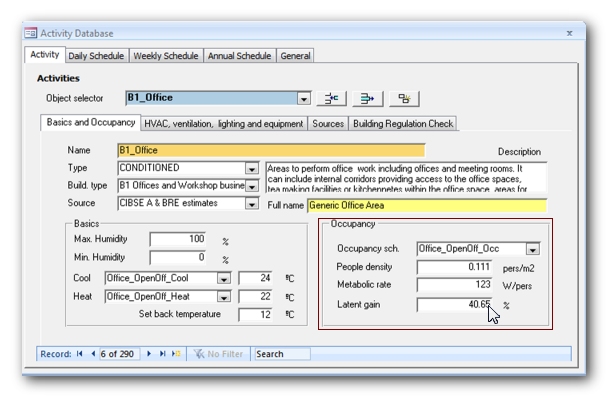
Task: Open the Object selector dropdown arrow
Action: 304,99
